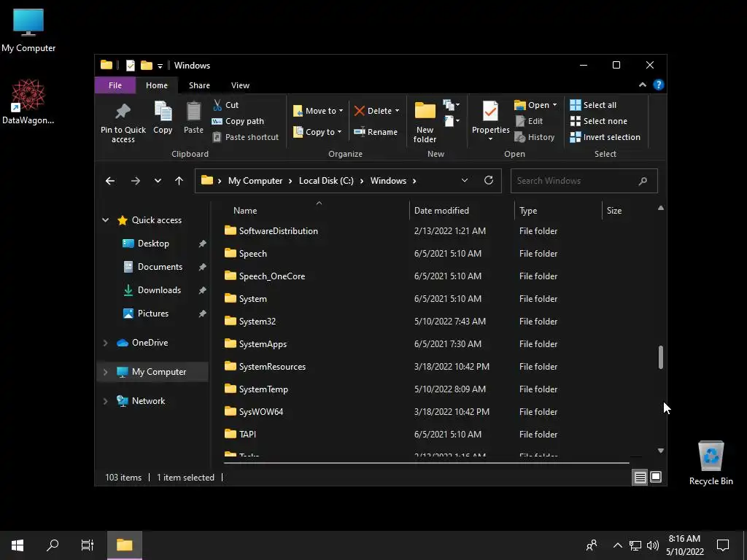Viewport: 747px width, 560px height.
Task: Open the volume speaker tray icon
Action: coord(653,545)
